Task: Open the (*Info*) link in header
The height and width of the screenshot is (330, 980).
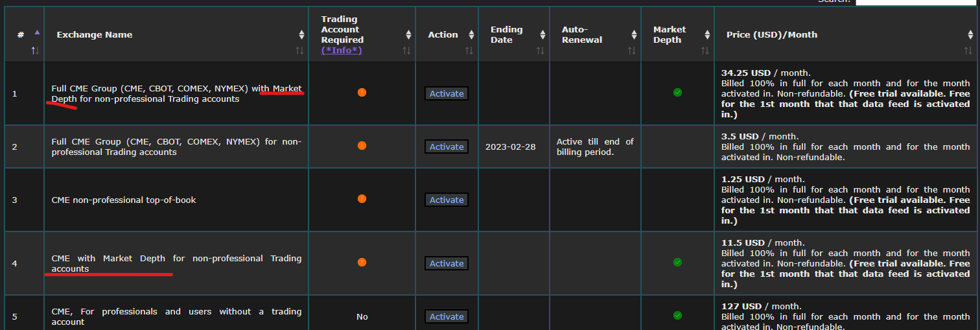Action: click(342, 50)
